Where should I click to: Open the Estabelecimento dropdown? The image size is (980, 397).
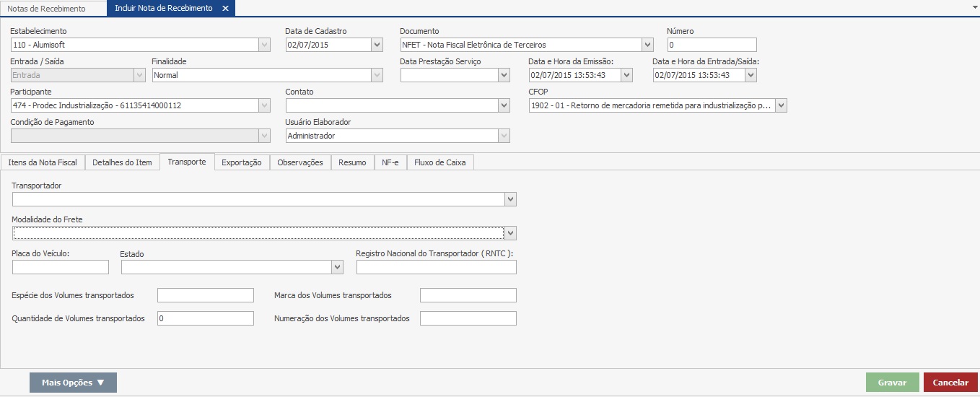[x=264, y=45]
